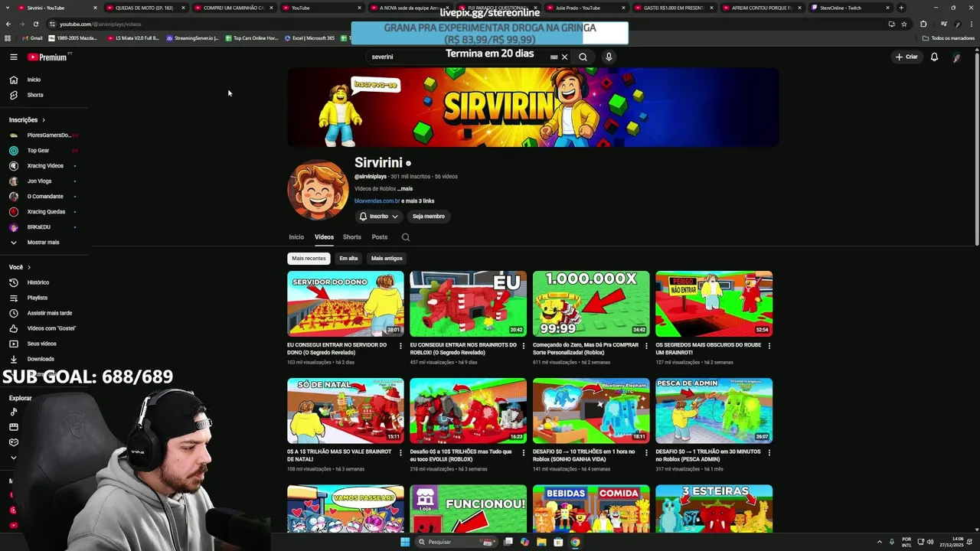Image resolution: width=980 pixels, height=551 pixels.
Task: Open Downloads in the sidebar
Action: (41, 359)
